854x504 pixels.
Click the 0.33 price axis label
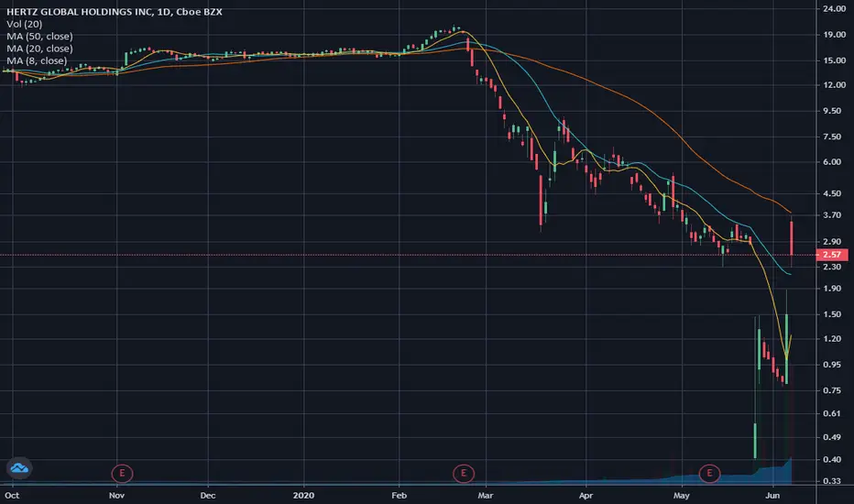[832, 481]
